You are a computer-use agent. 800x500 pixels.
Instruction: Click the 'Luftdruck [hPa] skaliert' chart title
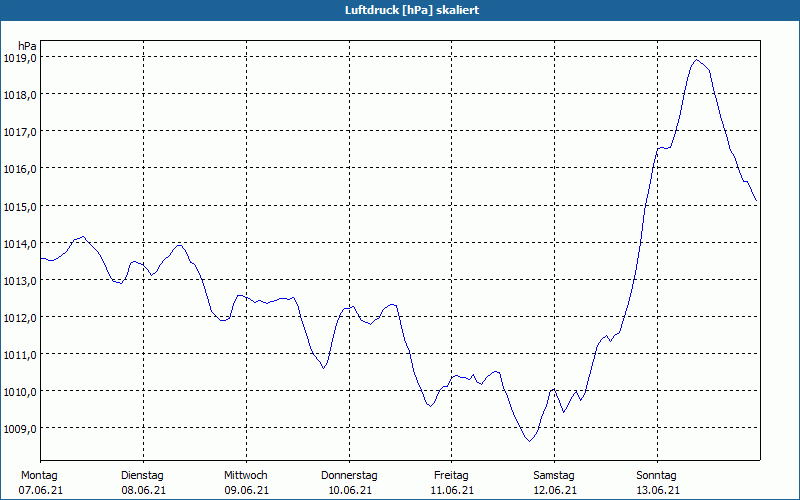399,10
